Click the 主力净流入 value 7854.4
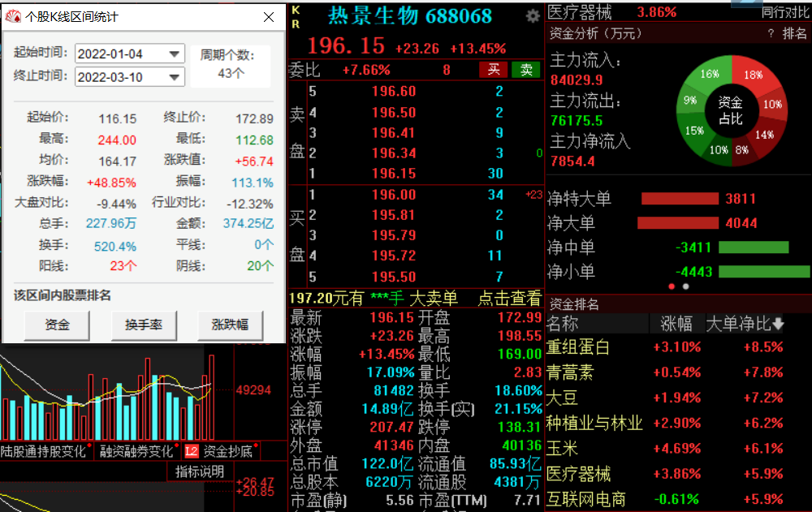Viewport: 812px width, 512px height. tap(572, 161)
